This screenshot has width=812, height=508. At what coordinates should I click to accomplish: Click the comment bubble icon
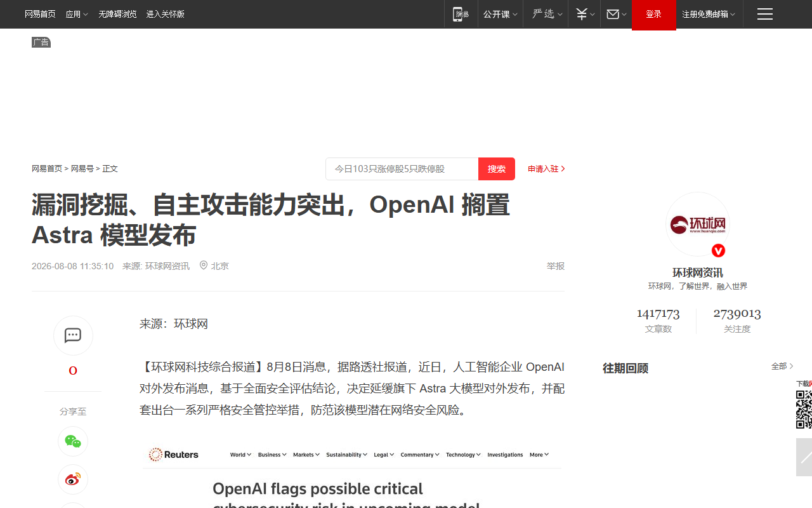tap(73, 335)
